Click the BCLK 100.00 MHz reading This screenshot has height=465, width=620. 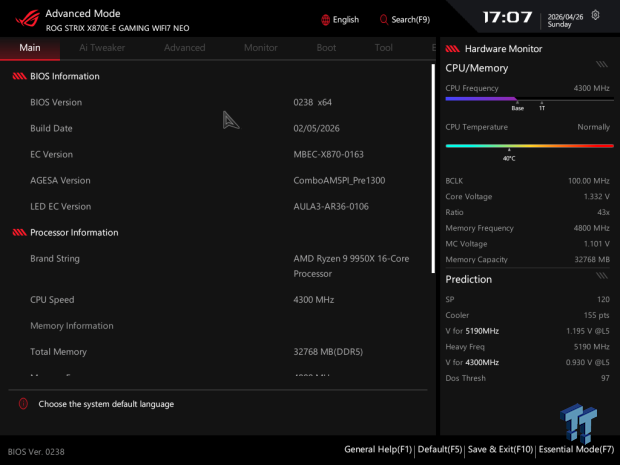527,181
